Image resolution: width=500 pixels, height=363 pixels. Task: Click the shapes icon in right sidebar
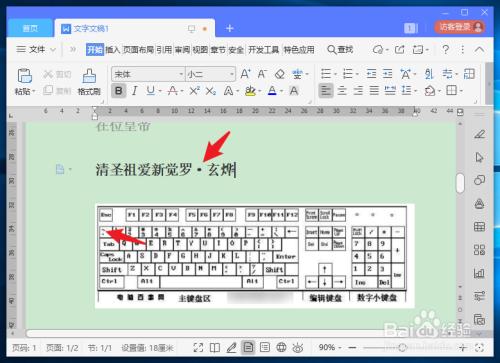pos(479,180)
